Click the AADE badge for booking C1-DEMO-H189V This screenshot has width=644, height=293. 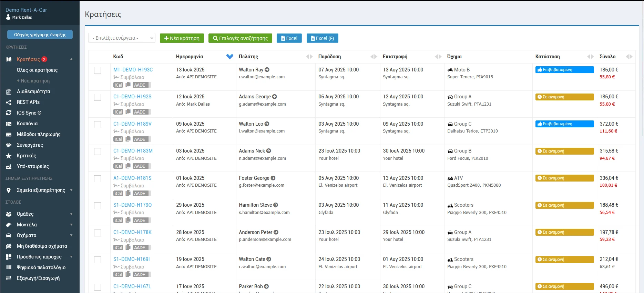click(140, 139)
